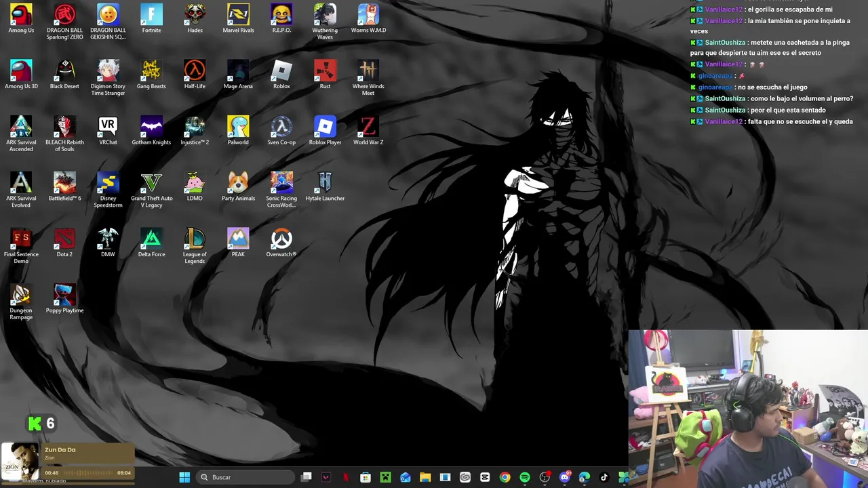This screenshot has width=868, height=488.
Task: Open the Party Animals shortcut
Action: [238, 187]
